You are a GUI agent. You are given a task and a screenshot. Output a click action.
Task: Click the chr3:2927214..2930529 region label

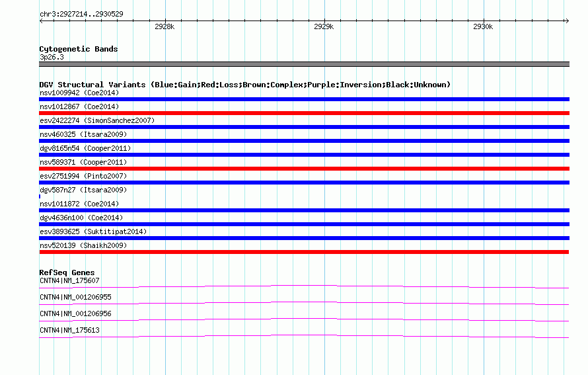(81, 14)
